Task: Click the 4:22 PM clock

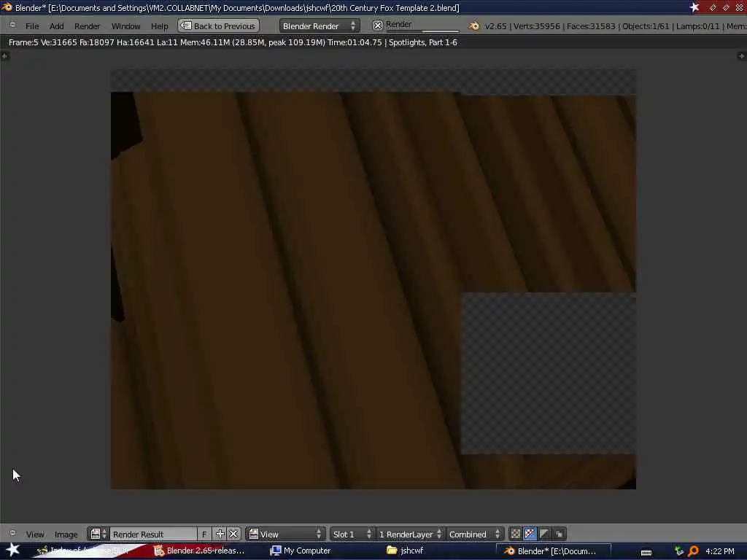Action: [x=720, y=551]
